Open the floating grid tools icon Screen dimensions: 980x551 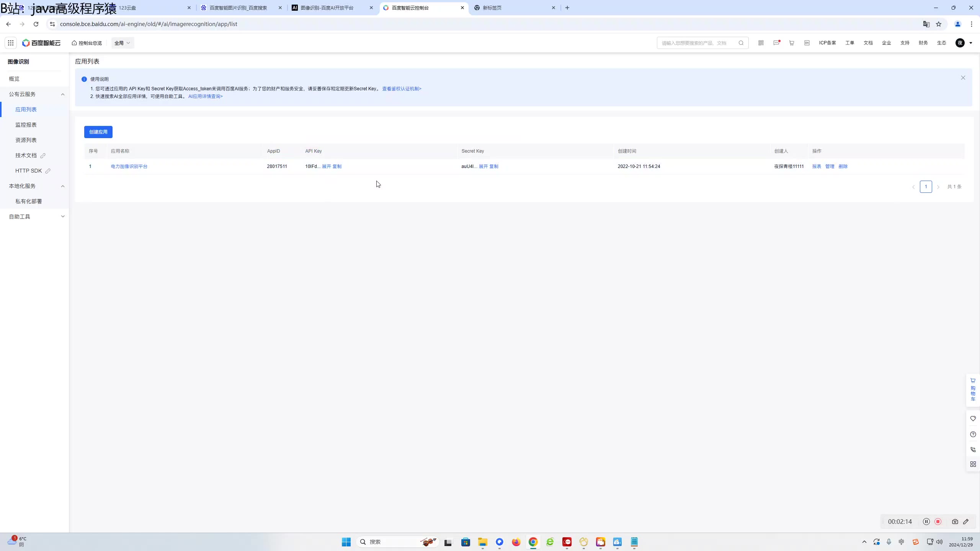tap(973, 464)
